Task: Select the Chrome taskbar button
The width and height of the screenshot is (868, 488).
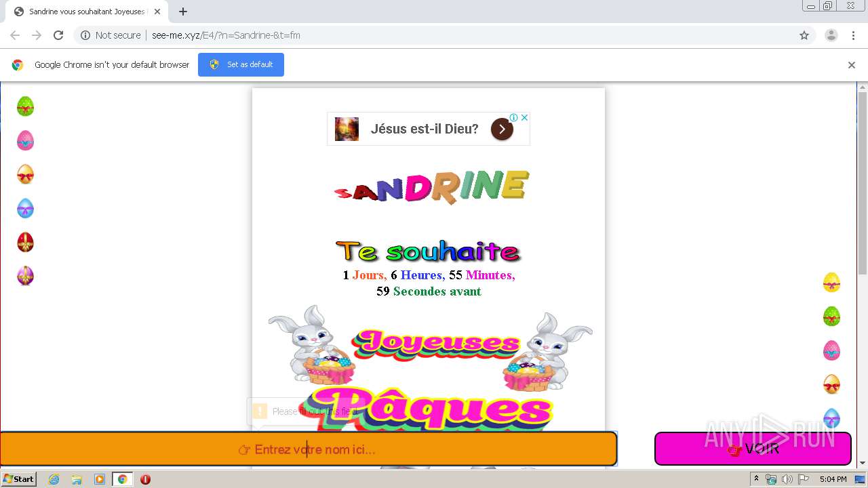Action: [x=123, y=479]
